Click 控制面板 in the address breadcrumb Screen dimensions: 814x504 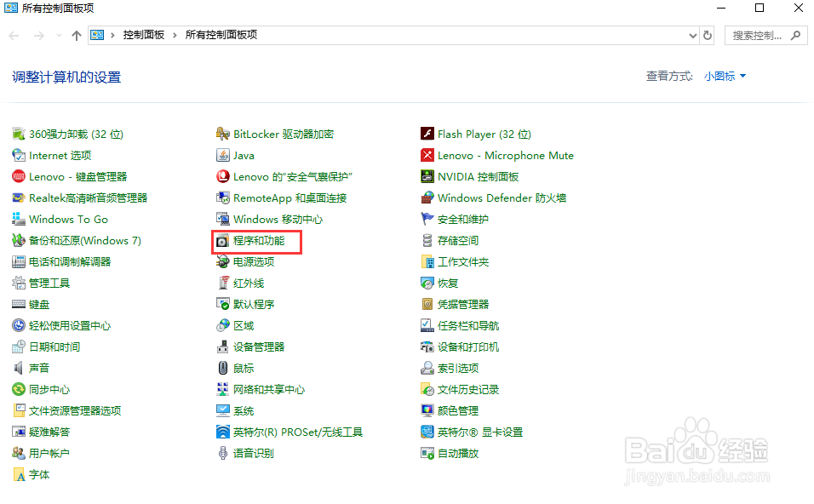143,35
